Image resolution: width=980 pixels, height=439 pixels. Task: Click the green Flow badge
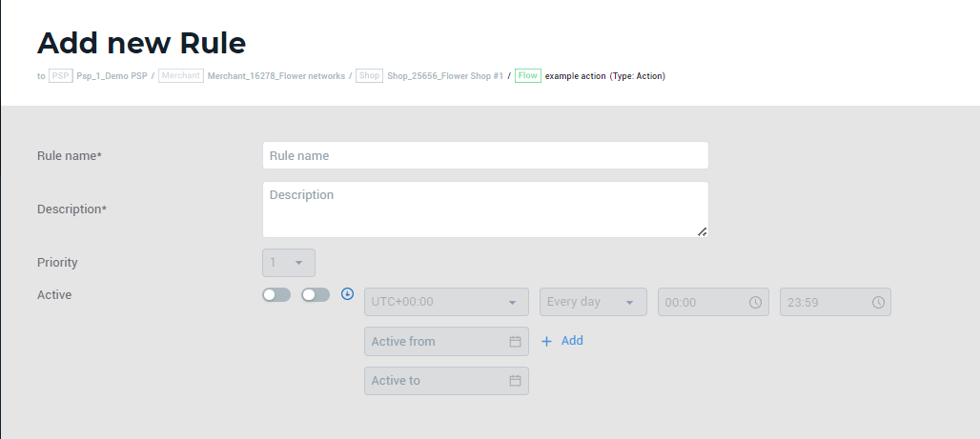coord(528,76)
